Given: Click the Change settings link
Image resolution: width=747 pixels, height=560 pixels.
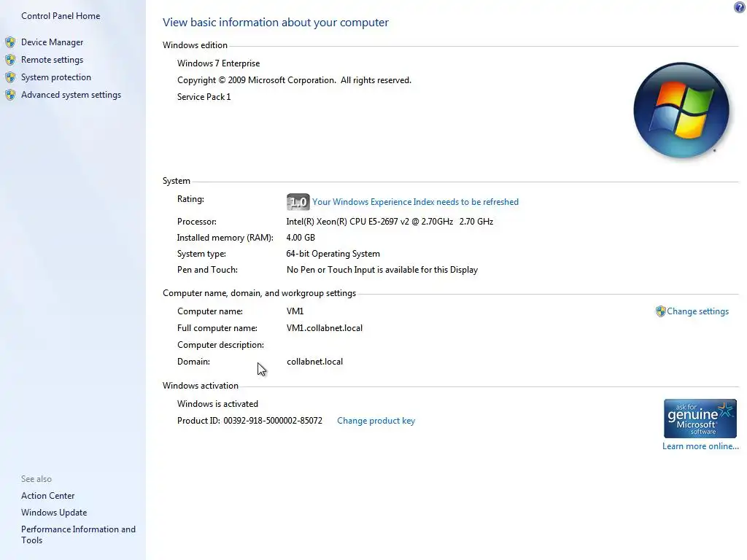Looking at the screenshot, I should pos(697,311).
